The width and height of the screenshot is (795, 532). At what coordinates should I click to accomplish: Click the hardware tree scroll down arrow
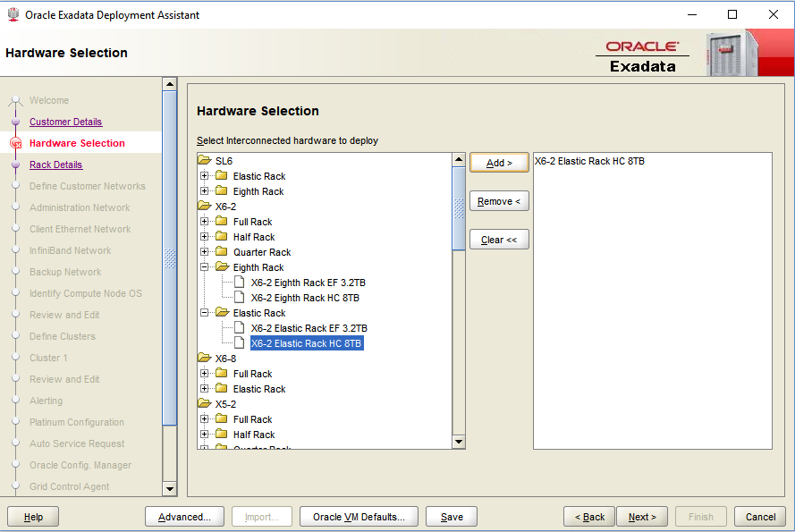(x=459, y=442)
